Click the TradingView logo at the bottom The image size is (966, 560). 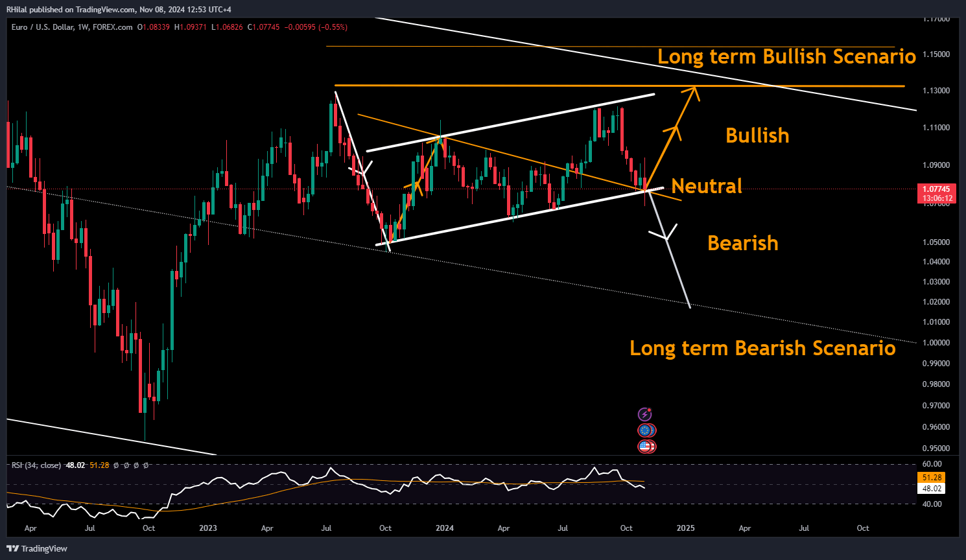pyautogui.click(x=37, y=548)
